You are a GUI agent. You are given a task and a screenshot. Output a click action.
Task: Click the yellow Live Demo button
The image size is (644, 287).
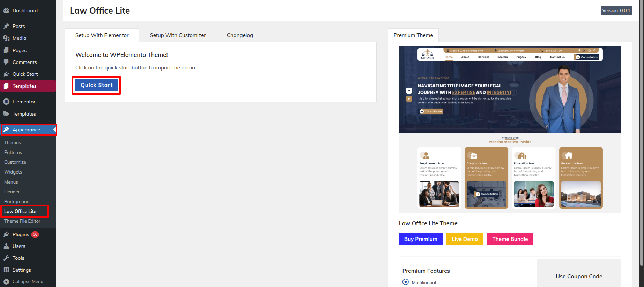pos(465,239)
